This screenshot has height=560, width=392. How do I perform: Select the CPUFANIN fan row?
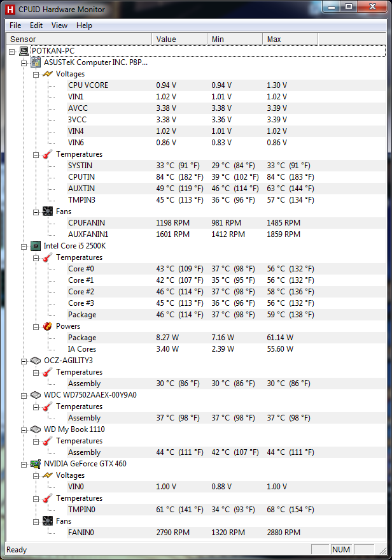[x=226, y=223]
